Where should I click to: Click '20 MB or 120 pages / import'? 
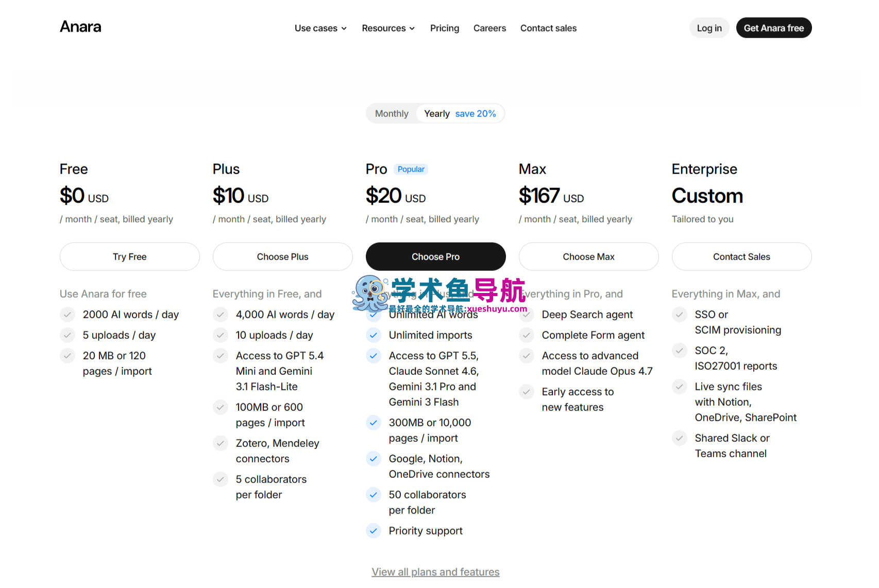click(x=117, y=364)
